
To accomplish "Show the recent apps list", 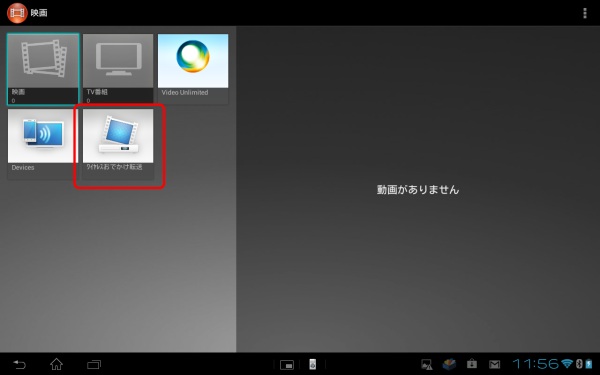I will tap(94, 364).
